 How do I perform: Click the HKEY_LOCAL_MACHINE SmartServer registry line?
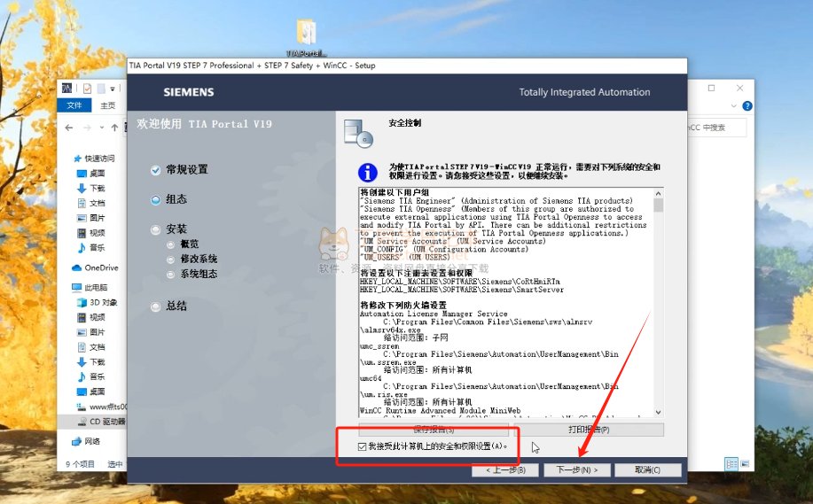461,290
